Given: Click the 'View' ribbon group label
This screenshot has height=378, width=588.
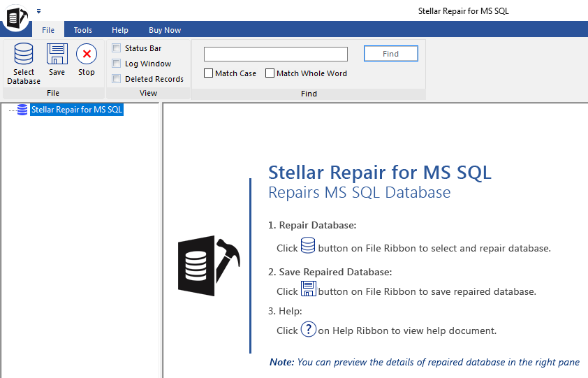Looking at the screenshot, I should click(x=149, y=93).
